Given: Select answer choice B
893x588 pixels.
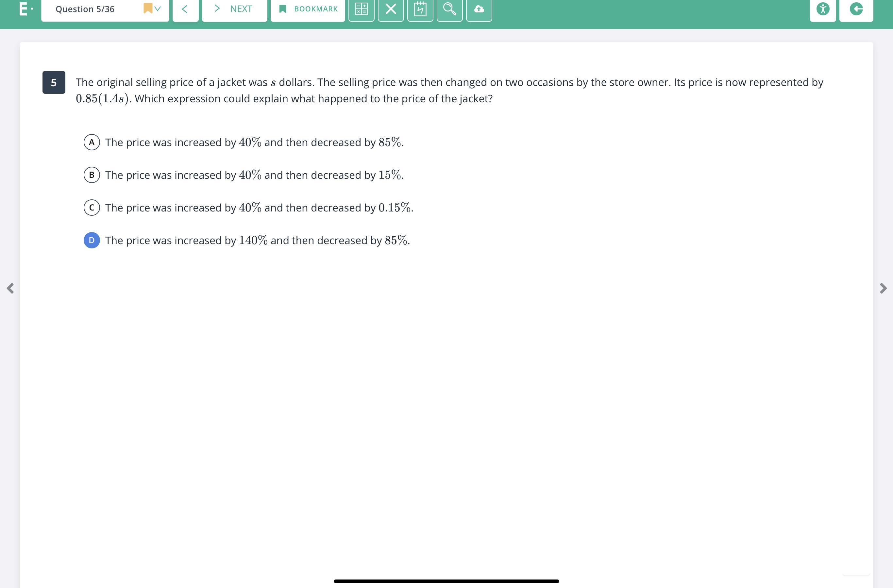Looking at the screenshot, I should tap(92, 175).
